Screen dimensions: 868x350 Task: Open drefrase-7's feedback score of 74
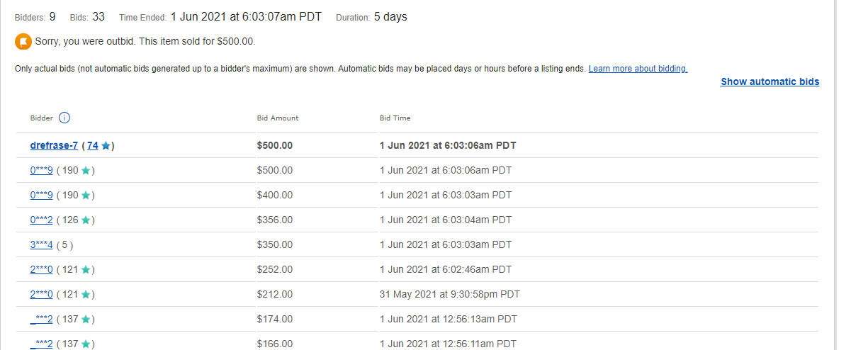click(x=93, y=145)
